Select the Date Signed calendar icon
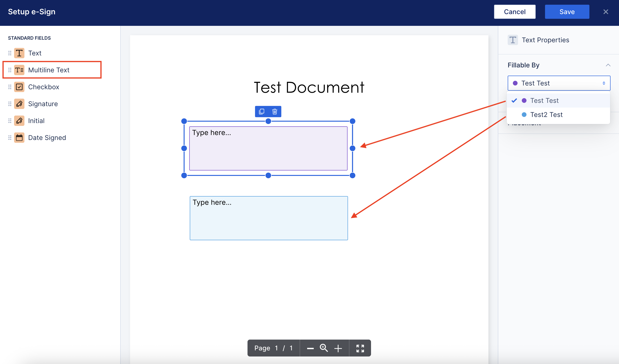Screen dimensions: 619x364 19,138
